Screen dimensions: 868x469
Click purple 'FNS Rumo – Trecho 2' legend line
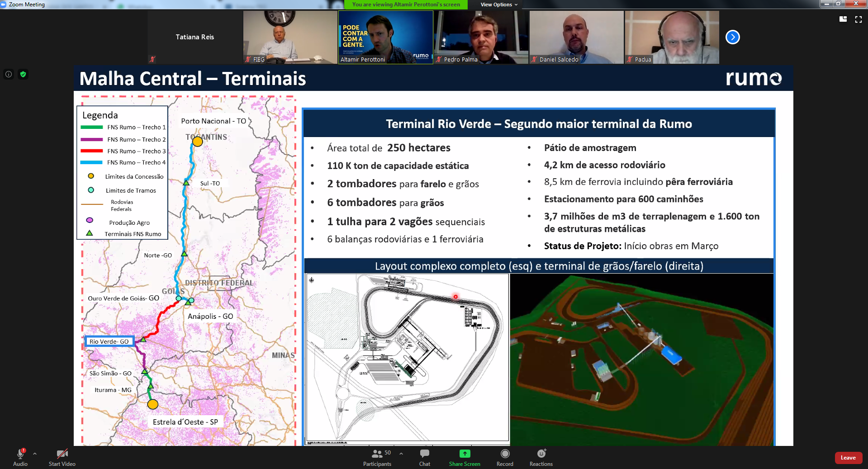click(92, 139)
